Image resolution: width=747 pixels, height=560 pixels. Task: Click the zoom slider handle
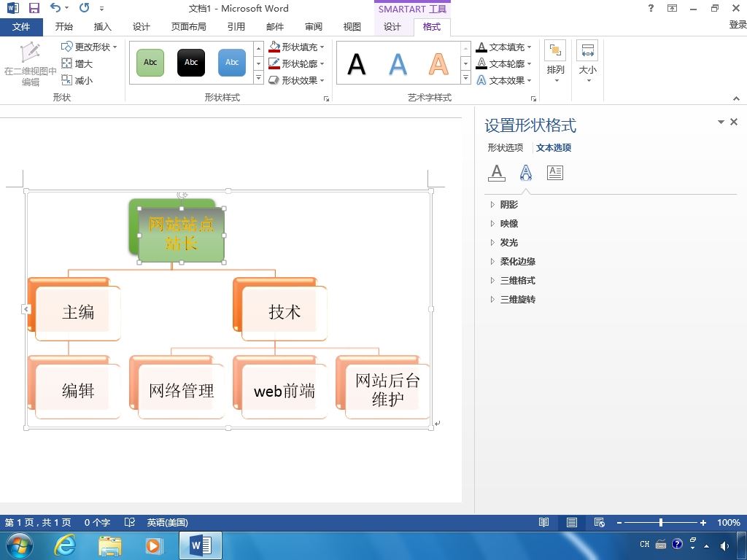[661, 522]
